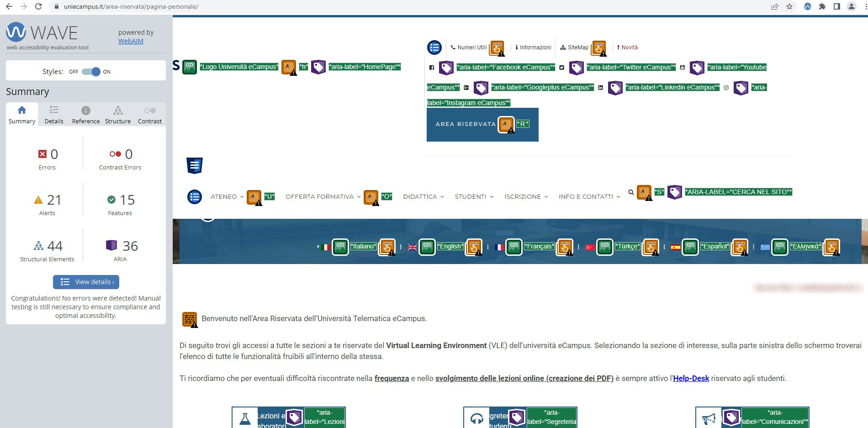Image resolution: width=868 pixels, height=428 pixels.
Task: Switch to the Details tab
Action: pos(54,115)
